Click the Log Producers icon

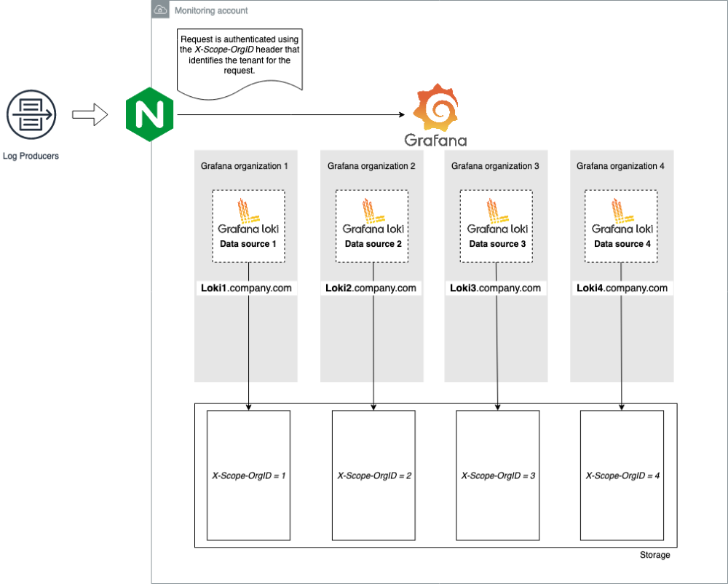[x=31, y=113]
